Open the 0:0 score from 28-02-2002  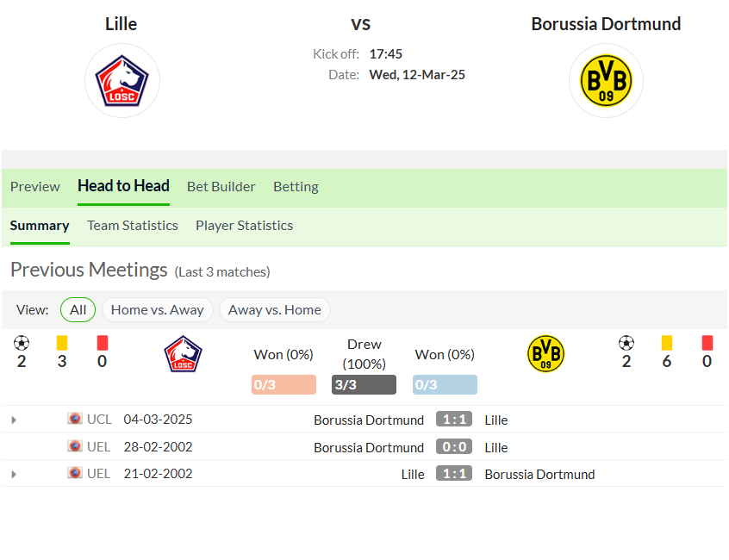click(454, 446)
